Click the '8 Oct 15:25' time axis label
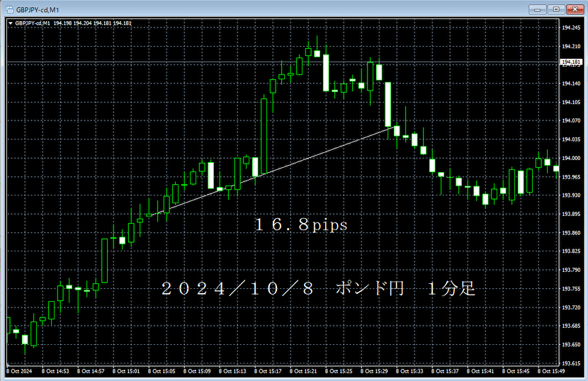The height and width of the screenshot is (381, 588). (x=339, y=371)
